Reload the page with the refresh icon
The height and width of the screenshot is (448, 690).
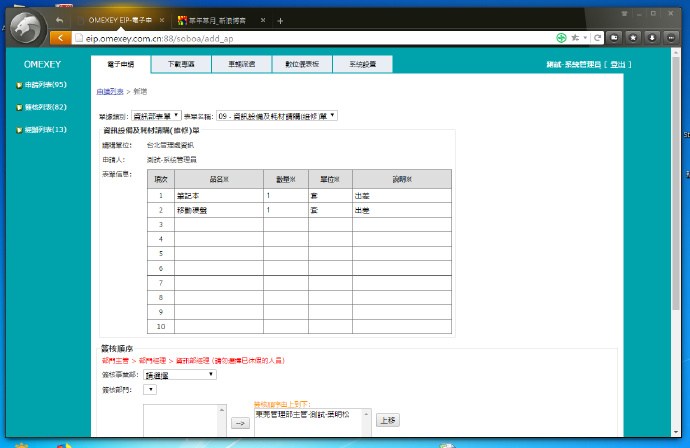point(597,38)
